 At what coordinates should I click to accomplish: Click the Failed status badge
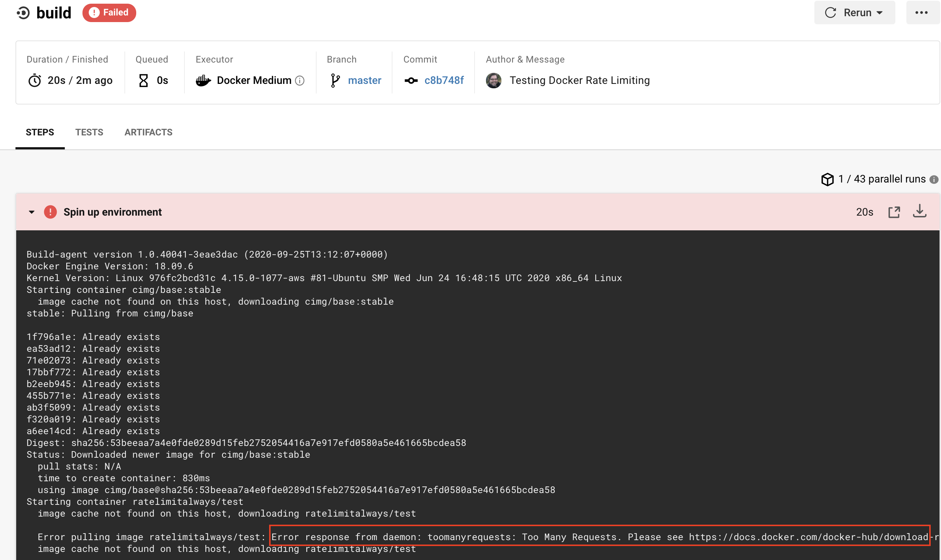point(109,13)
